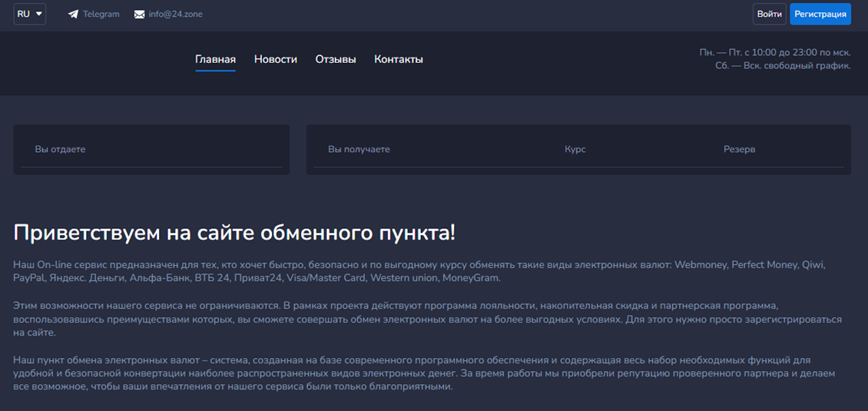Click the Резерв column header
Screen dimensions: 868x411
pos(739,149)
